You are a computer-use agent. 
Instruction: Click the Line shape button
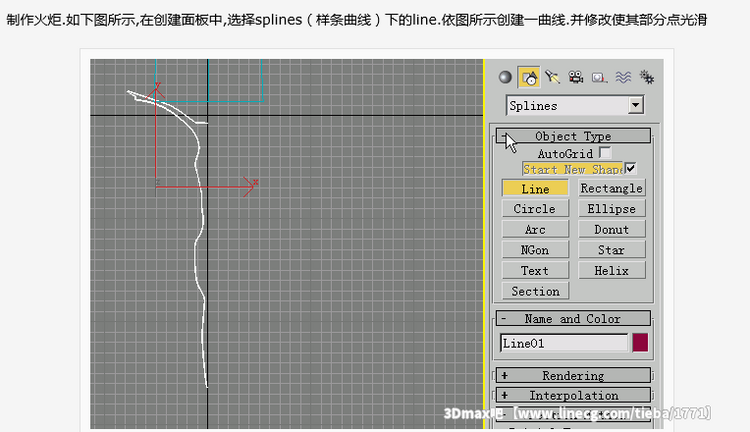pyautogui.click(x=535, y=188)
